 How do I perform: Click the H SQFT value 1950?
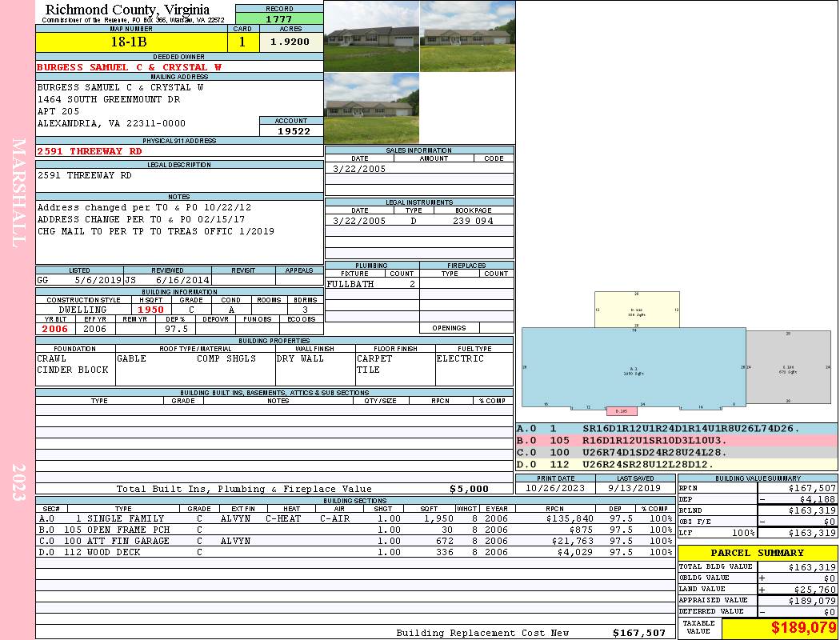coord(150,310)
